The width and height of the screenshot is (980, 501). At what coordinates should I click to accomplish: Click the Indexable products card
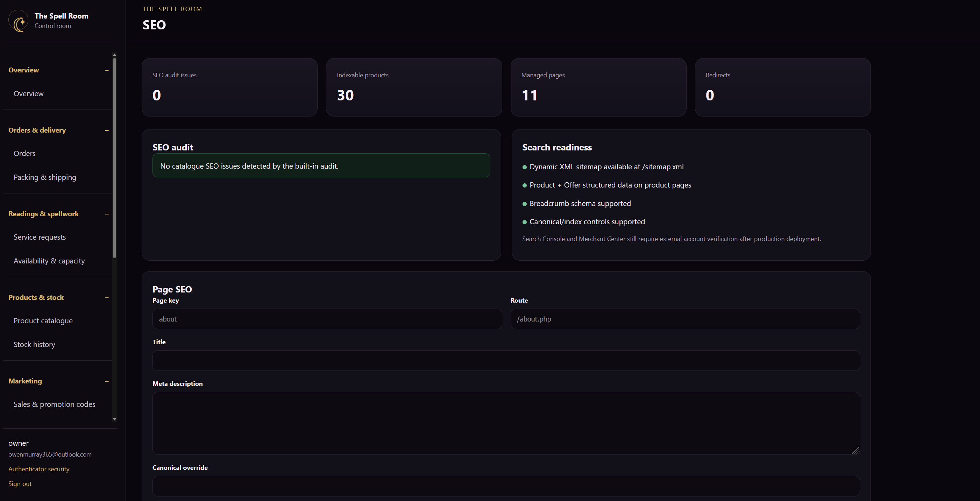414,87
